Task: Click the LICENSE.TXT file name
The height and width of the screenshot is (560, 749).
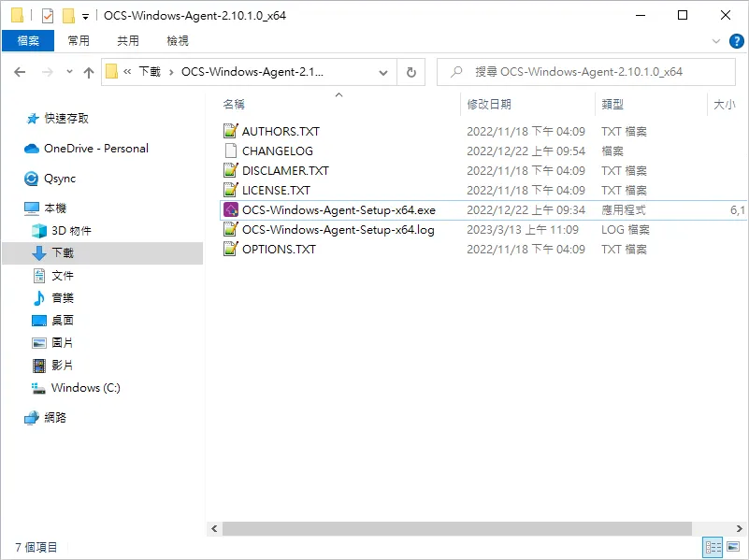Action: [x=276, y=190]
